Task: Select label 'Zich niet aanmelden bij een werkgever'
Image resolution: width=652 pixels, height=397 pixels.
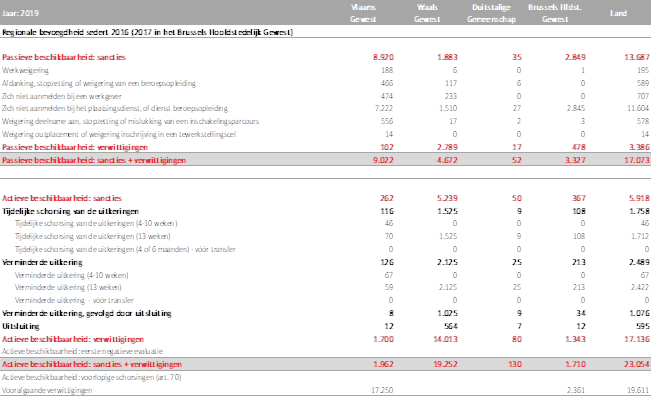Action: tap(62, 96)
